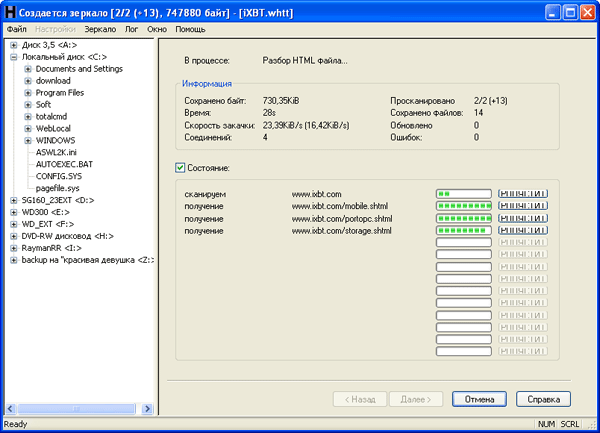Click the 730,35KiB saved bytes value
The width and height of the screenshot is (600, 433).
[281, 101]
